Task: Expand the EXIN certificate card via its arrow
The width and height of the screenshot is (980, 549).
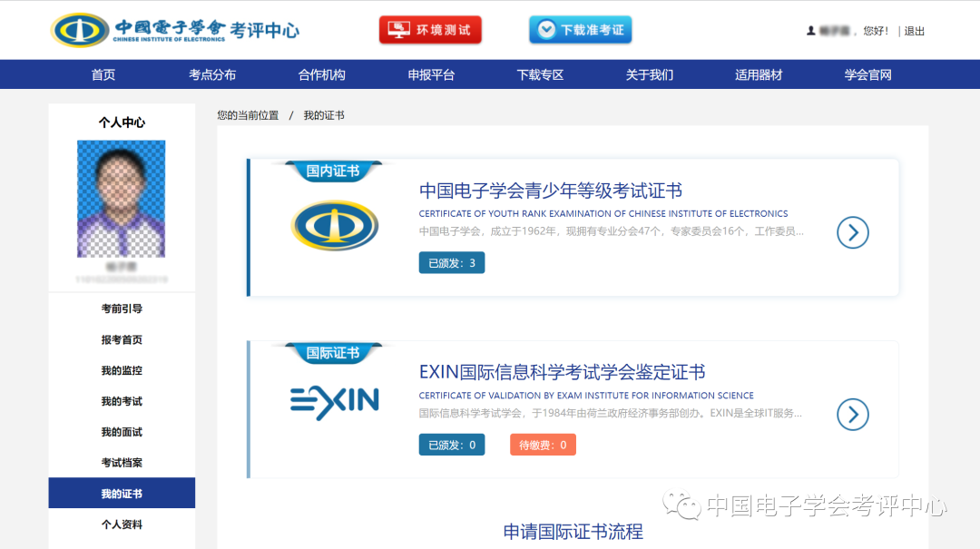Action: coord(852,415)
